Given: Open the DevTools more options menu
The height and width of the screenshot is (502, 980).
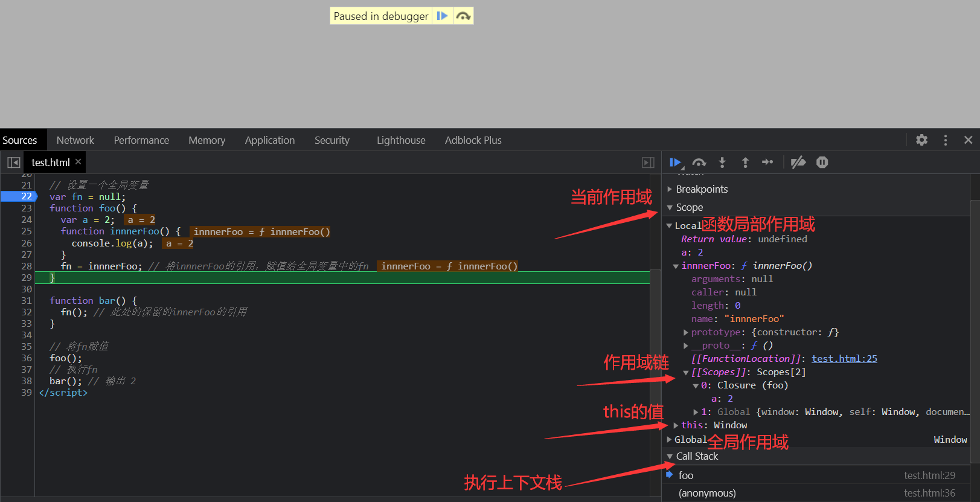Looking at the screenshot, I should click(x=946, y=140).
